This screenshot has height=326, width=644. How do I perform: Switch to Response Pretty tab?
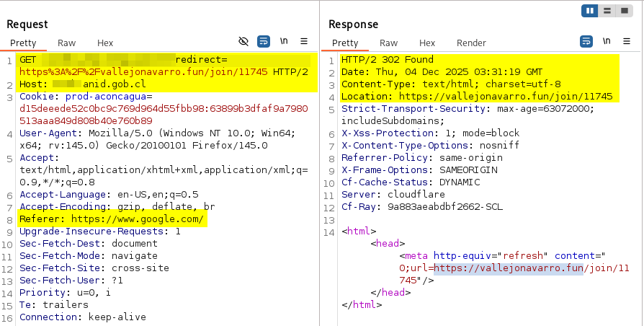(x=345, y=43)
